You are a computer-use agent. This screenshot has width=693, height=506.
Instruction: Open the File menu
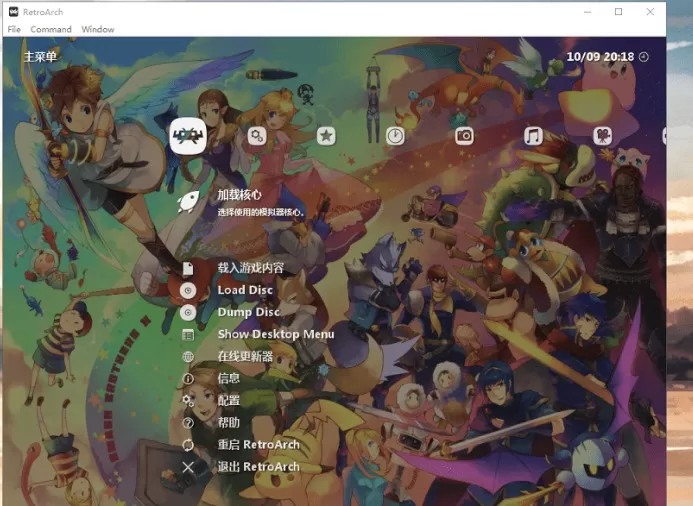[14, 30]
